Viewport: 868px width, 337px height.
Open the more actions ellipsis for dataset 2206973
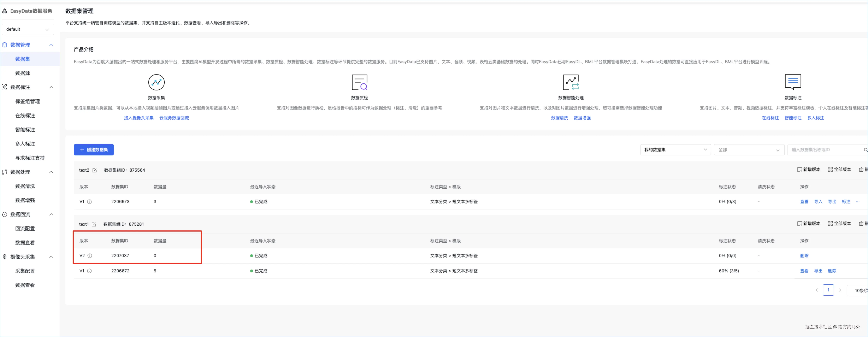858,202
